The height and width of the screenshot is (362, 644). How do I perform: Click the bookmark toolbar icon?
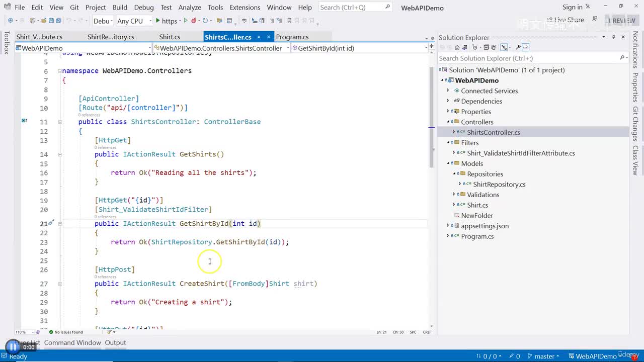(289, 21)
